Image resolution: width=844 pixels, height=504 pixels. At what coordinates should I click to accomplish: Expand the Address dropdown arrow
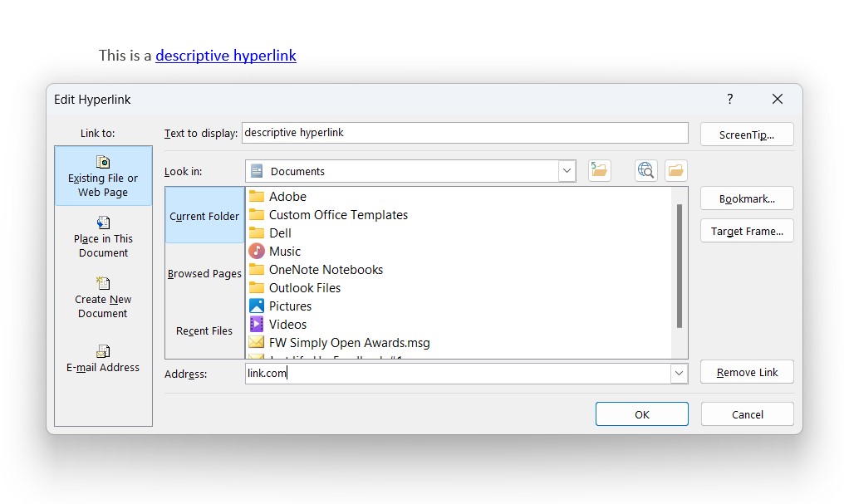pos(679,374)
